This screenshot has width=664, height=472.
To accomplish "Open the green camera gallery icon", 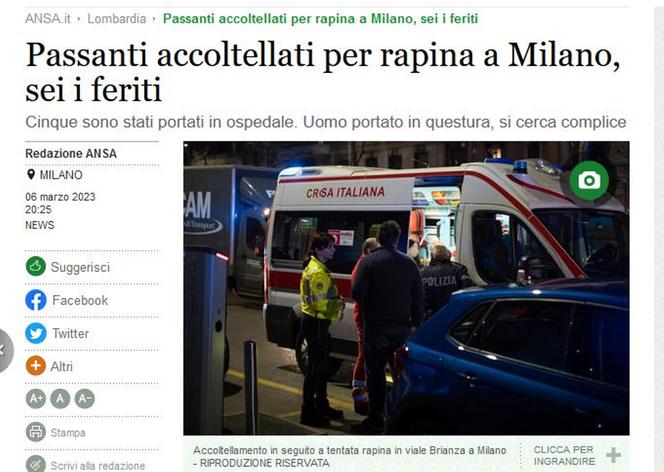I will [x=589, y=181].
